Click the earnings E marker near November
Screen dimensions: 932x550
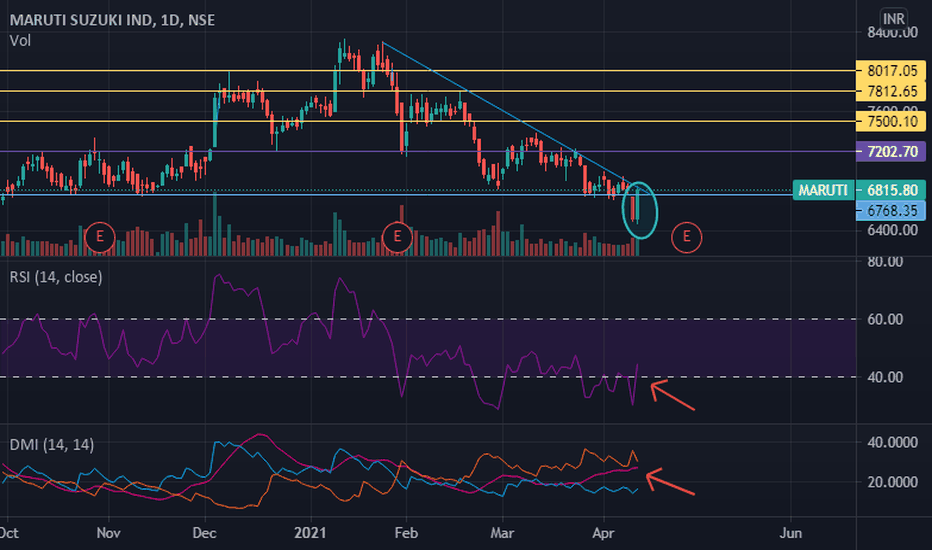click(99, 237)
